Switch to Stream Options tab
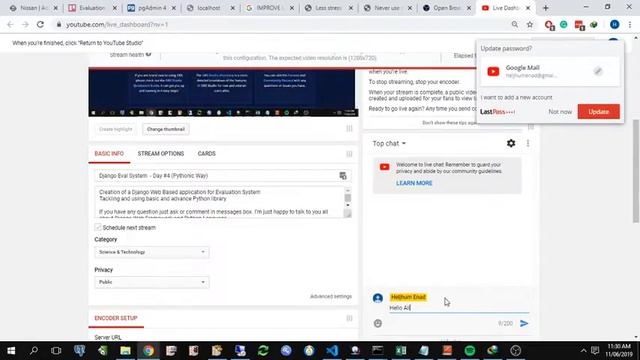Image resolution: width=640 pixels, height=360 pixels. pos(161,153)
